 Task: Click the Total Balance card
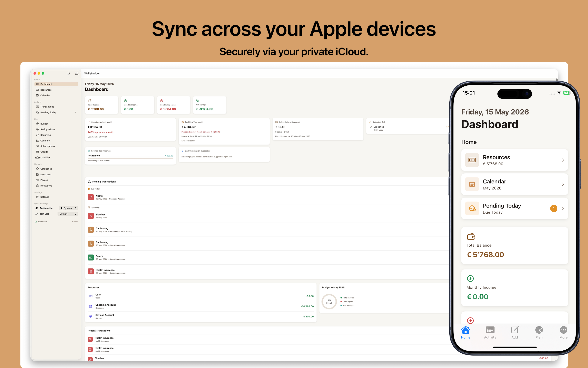pyautogui.click(x=101, y=105)
